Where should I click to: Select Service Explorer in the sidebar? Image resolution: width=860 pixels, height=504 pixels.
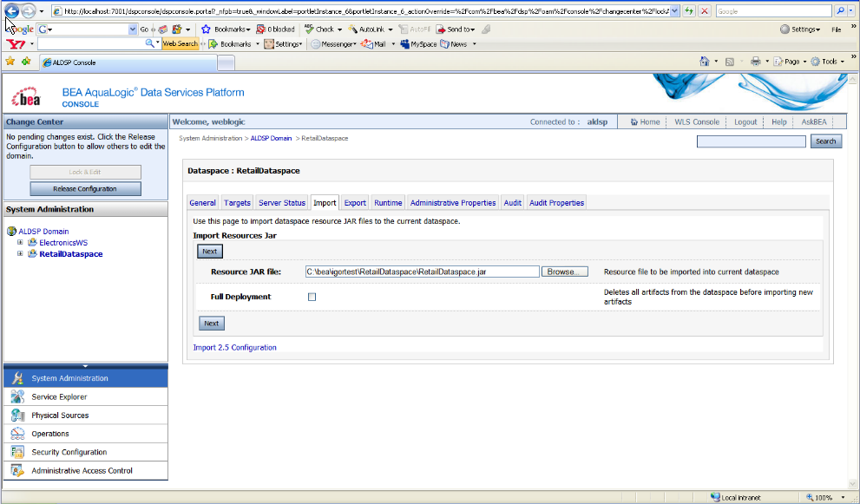tap(85, 396)
